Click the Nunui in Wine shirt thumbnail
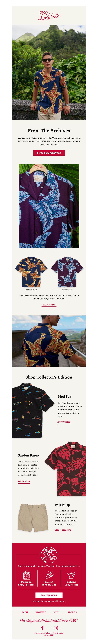98x644 pixels. point(67,272)
